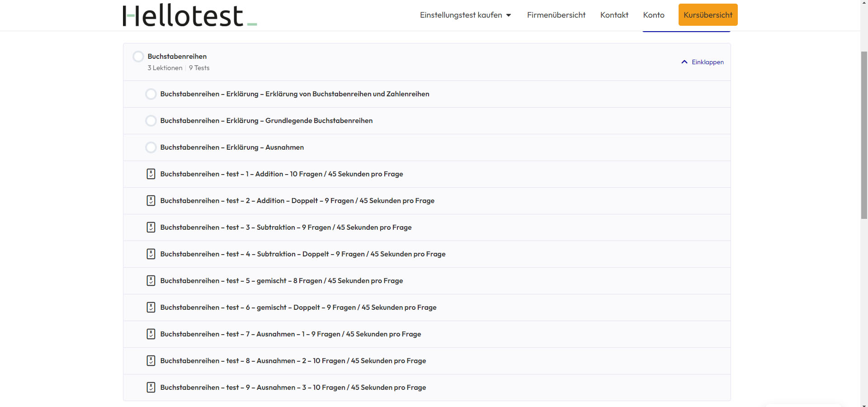Click quiz icon for test 8 Ausnahmen 2
The height and width of the screenshot is (407, 868).
tap(151, 361)
